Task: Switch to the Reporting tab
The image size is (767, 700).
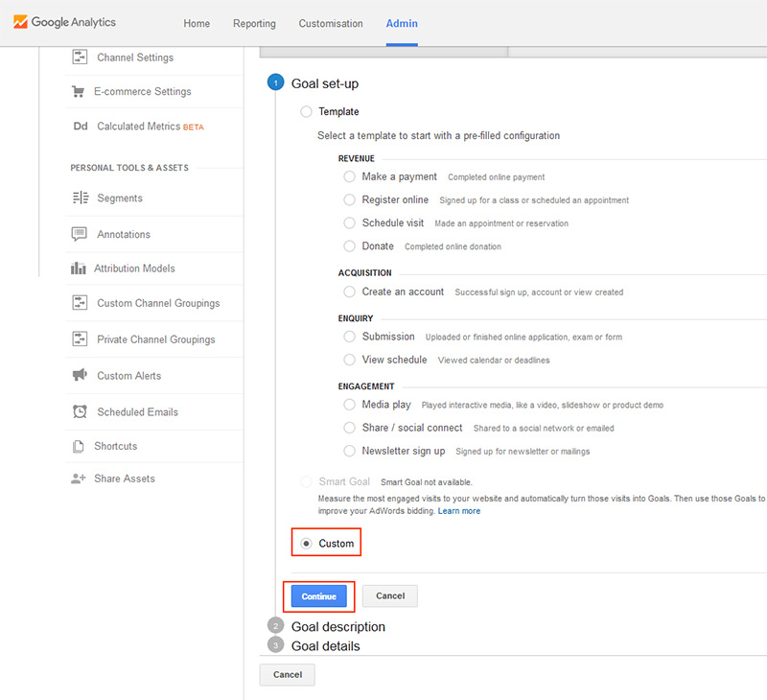Action: [x=254, y=23]
